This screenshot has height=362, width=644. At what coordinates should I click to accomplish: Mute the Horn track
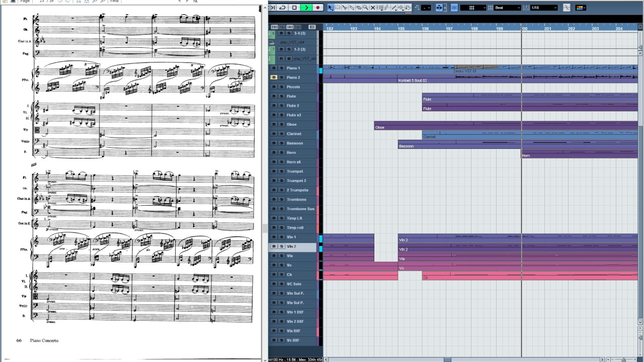coord(274,152)
